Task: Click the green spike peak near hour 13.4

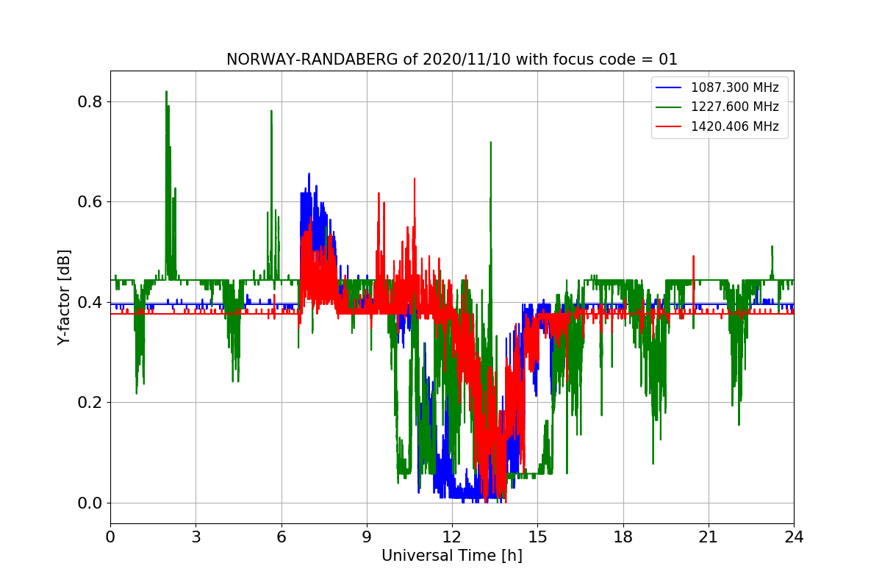Action: [x=490, y=143]
